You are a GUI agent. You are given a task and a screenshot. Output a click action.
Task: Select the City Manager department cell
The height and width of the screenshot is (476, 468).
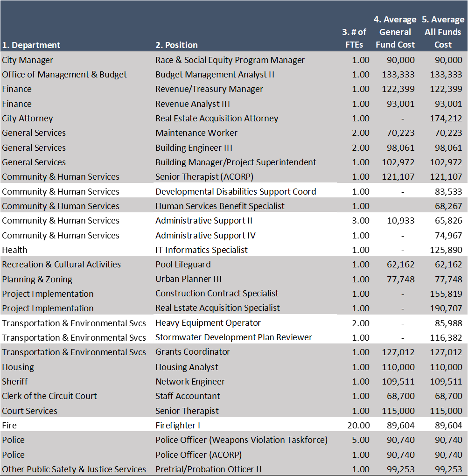[x=27, y=60]
